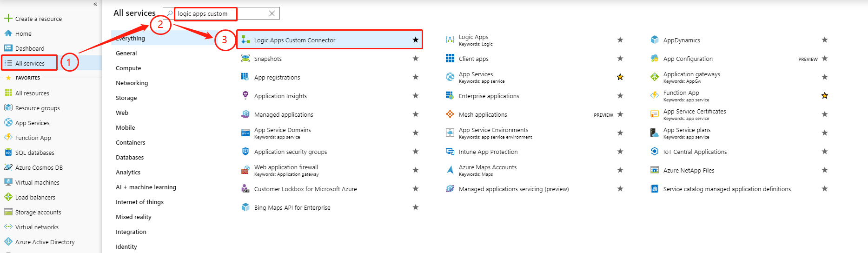Viewport: 868px width, 253px height.
Task: Open All services in the sidebar
Action: coord(30,63)
